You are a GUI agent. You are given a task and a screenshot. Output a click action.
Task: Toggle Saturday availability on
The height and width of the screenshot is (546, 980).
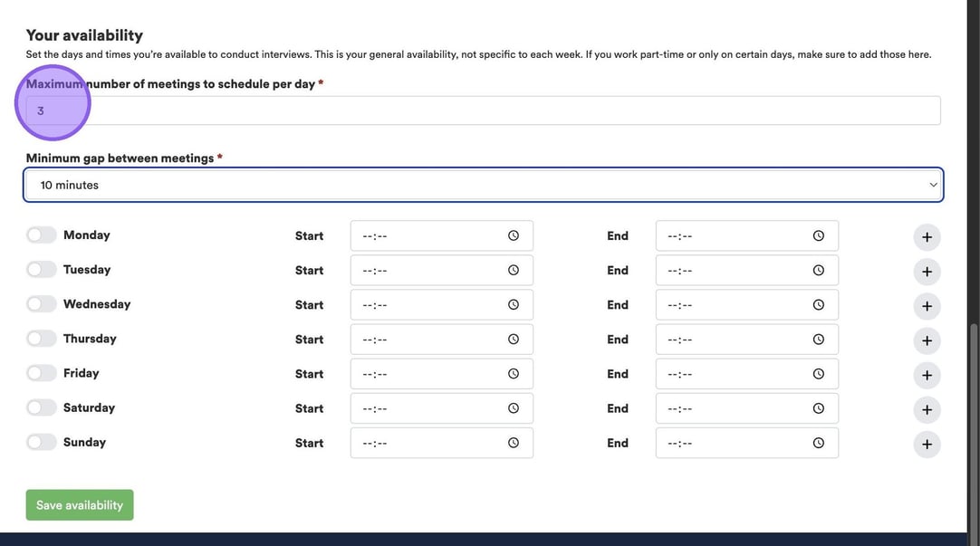pyautogui.click(x=41, y=407)
